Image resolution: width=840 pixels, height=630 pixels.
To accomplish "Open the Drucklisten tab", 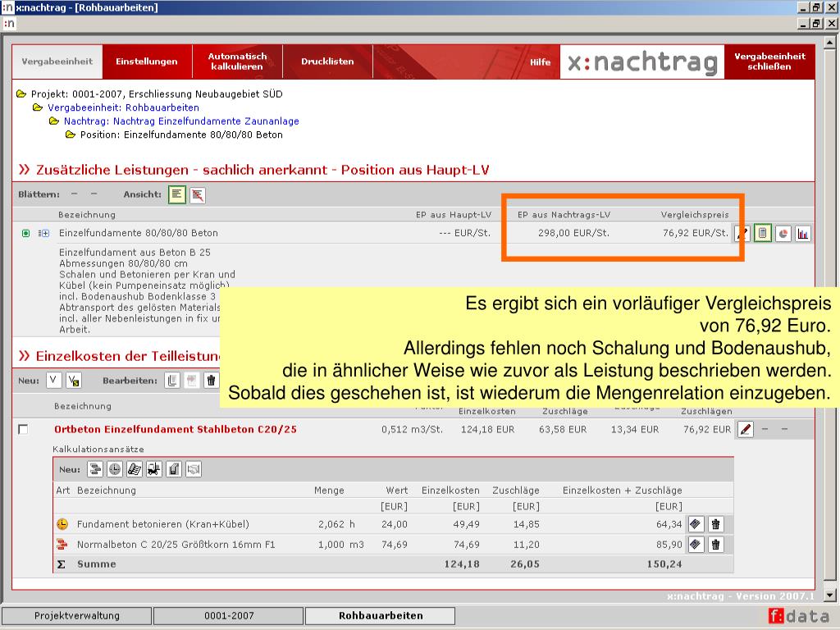I will (327, 62).
